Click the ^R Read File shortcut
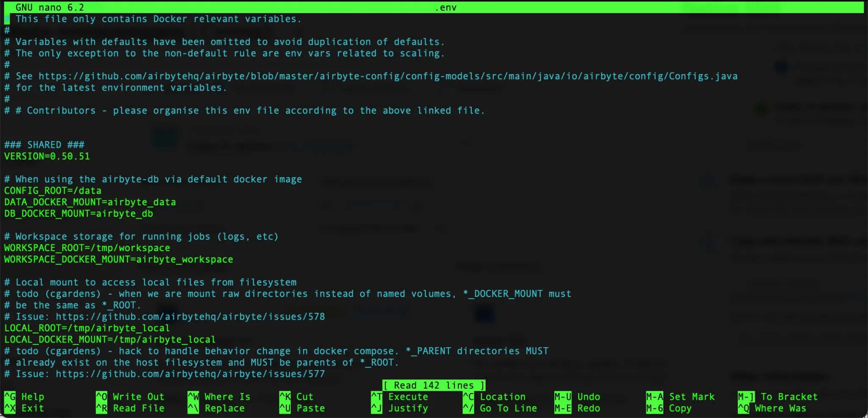This screenshot has width=868, height=418. pos(130,408)
